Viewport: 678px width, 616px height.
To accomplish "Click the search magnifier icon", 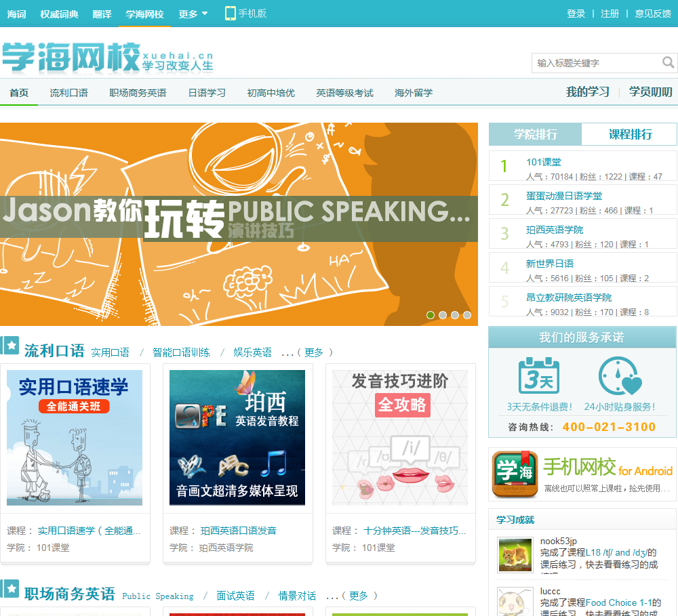I will point(668,63).
